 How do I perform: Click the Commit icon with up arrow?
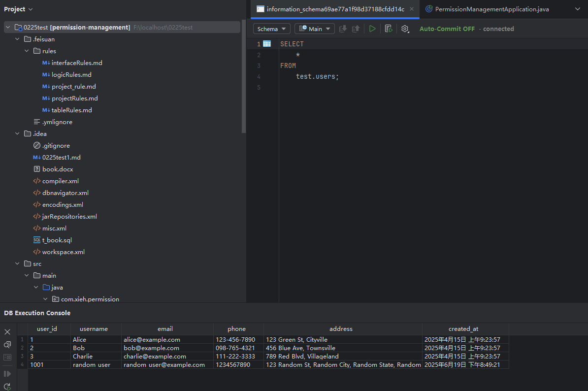coord(356,29)
